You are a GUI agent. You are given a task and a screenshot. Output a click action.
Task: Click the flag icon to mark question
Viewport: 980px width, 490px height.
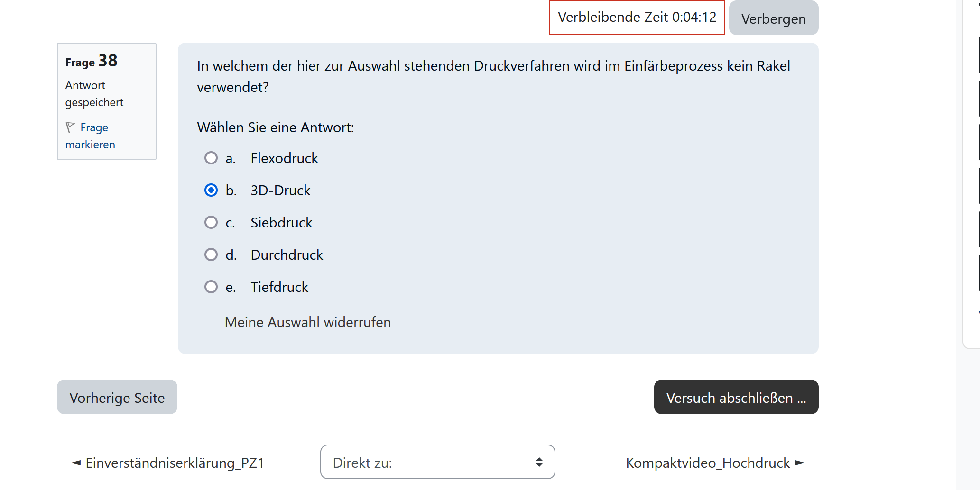pyautogui.click(x=70, y=127)
